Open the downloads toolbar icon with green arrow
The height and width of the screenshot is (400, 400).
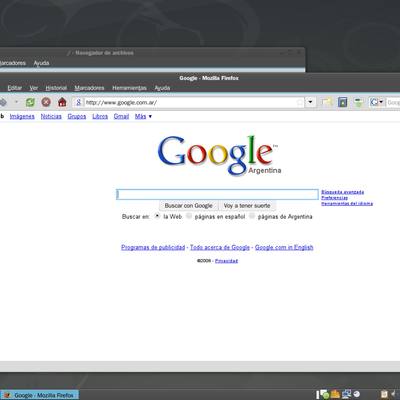tap(358, 102)
